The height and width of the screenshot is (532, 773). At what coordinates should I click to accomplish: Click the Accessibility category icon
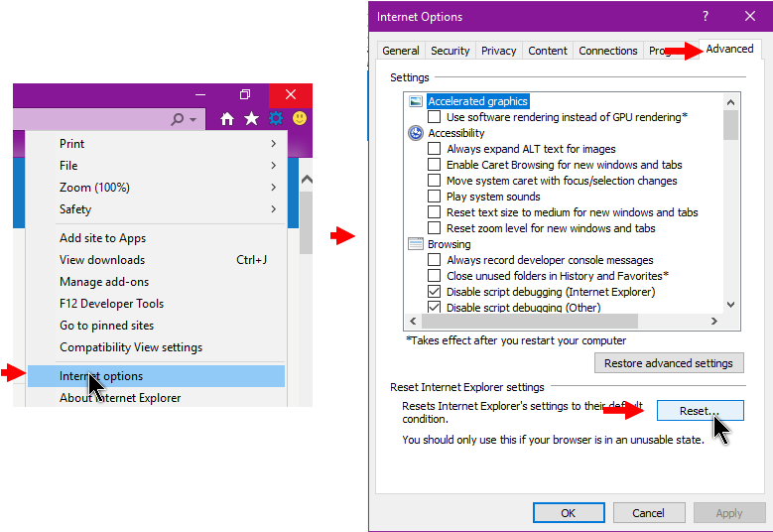click(416, 133)
